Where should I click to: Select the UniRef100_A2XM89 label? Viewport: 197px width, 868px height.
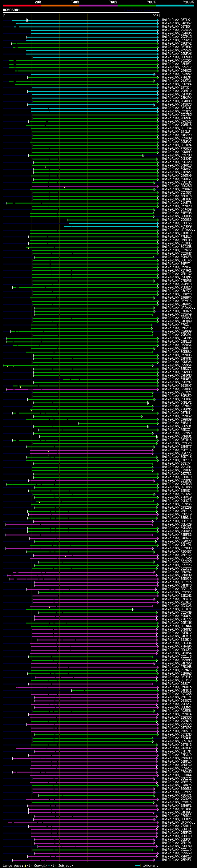tap(176, 389)
